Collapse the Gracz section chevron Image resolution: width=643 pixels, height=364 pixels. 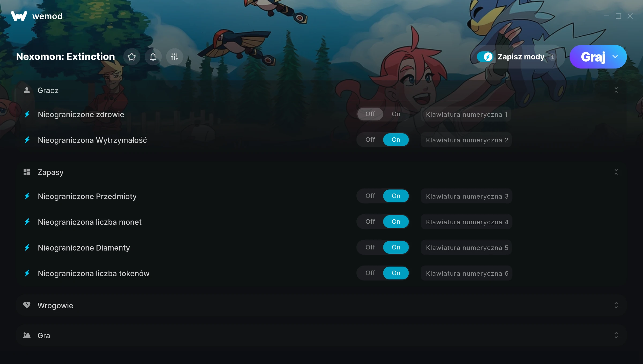click(x=616, y=90)
